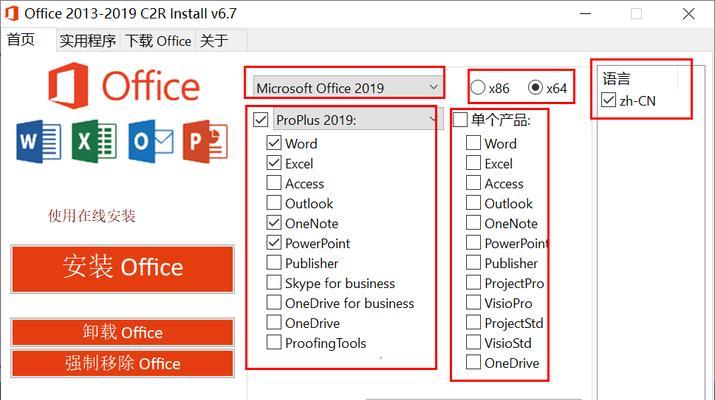Check Publisher in the ProPlus list
This screenshot has width=715, height=400.
click(274, 263)
